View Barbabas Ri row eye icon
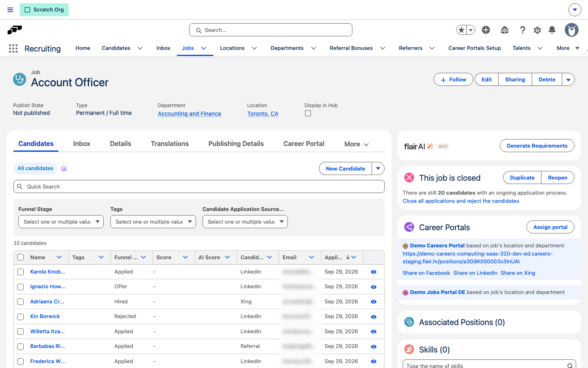The image size is (588, 368). [x=374, y=347]
